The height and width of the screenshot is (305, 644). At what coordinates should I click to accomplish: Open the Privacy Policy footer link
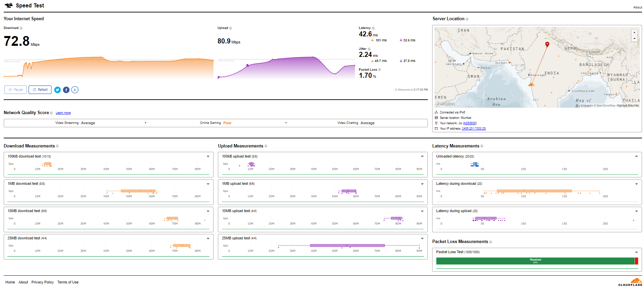[x=42, y=282]
